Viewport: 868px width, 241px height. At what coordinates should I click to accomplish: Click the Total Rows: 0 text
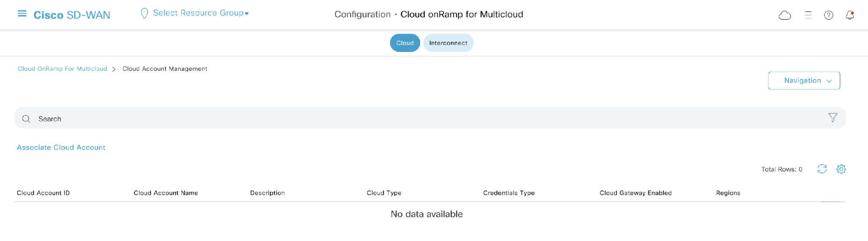[781, 169]
